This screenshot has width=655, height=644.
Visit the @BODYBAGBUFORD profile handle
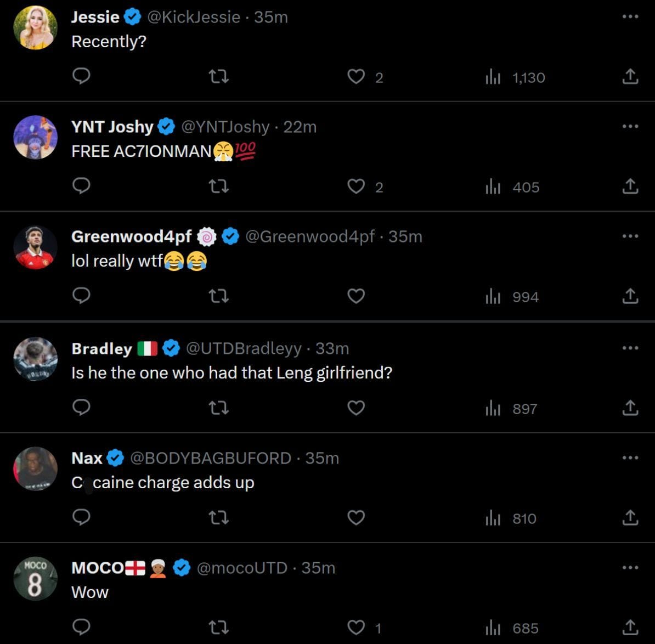point(211,458)
